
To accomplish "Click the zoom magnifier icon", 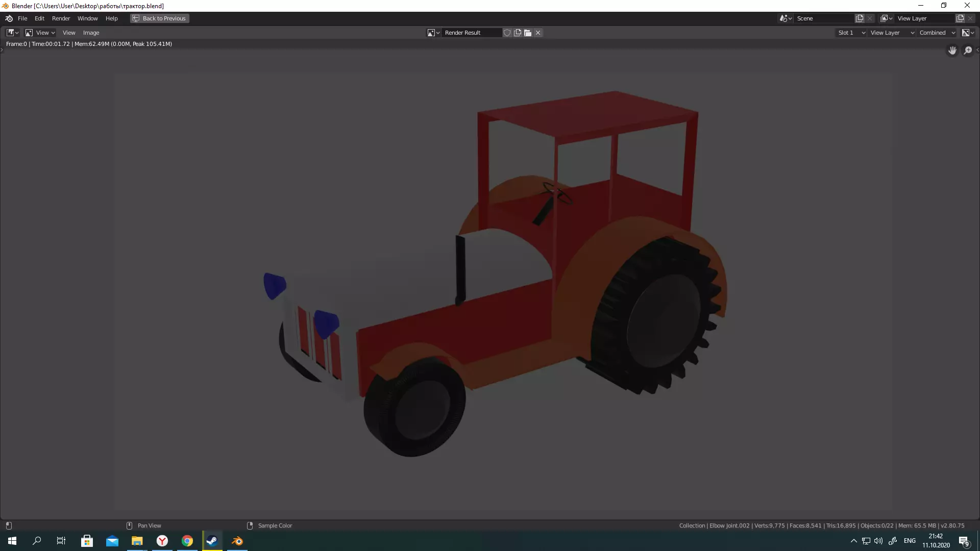I will [968, 51].
